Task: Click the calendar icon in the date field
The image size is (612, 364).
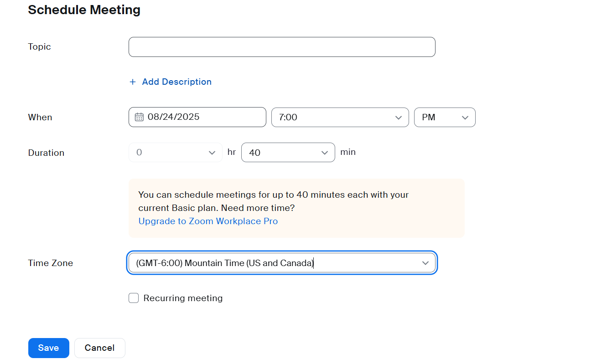Action: (x=139, y=117)
